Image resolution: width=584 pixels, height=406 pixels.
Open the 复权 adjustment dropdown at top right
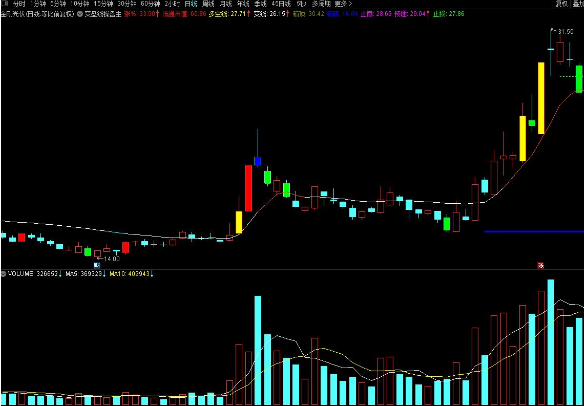coord(562,4)
